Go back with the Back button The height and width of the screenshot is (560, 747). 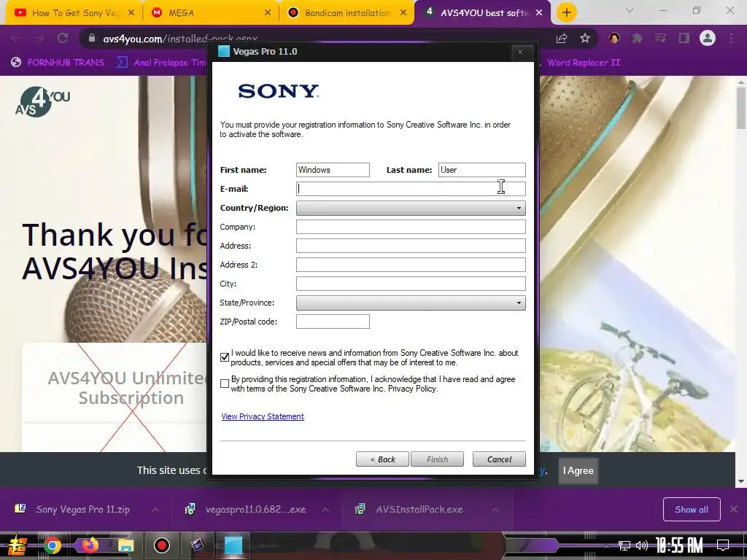(x=382, y=459)
